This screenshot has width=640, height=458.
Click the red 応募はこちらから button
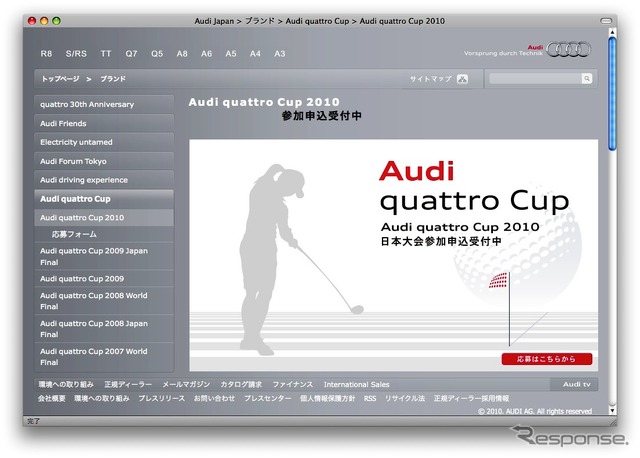(547, 359)
